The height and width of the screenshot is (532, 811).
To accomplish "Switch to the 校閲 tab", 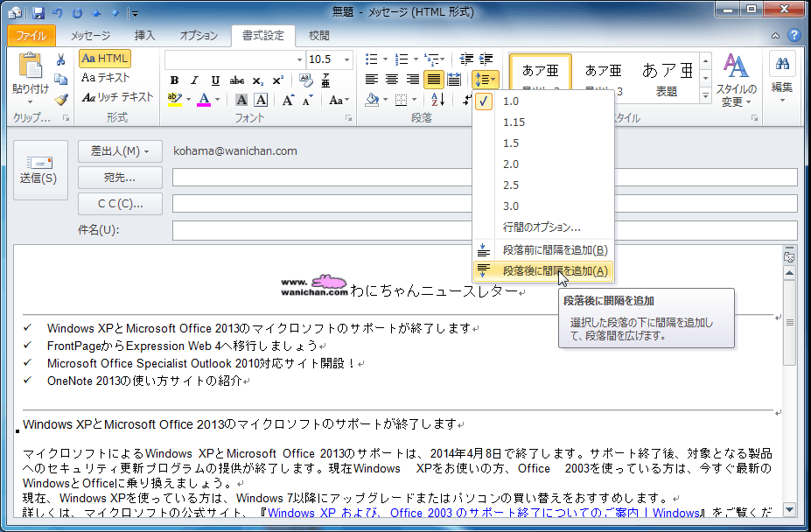I will point(318,35).
